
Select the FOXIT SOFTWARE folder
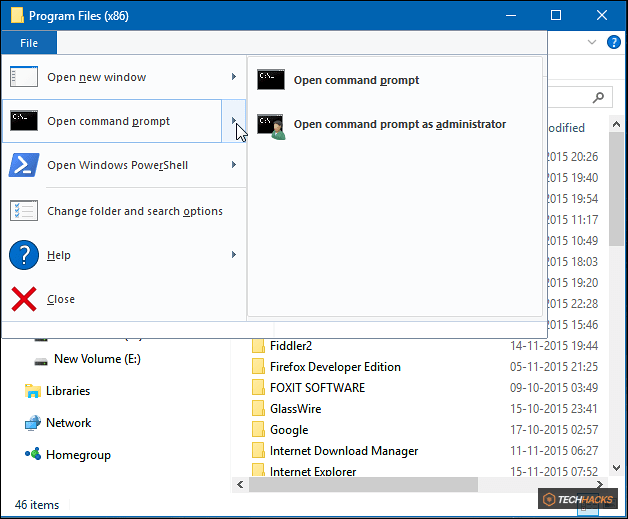coord(317,388)
